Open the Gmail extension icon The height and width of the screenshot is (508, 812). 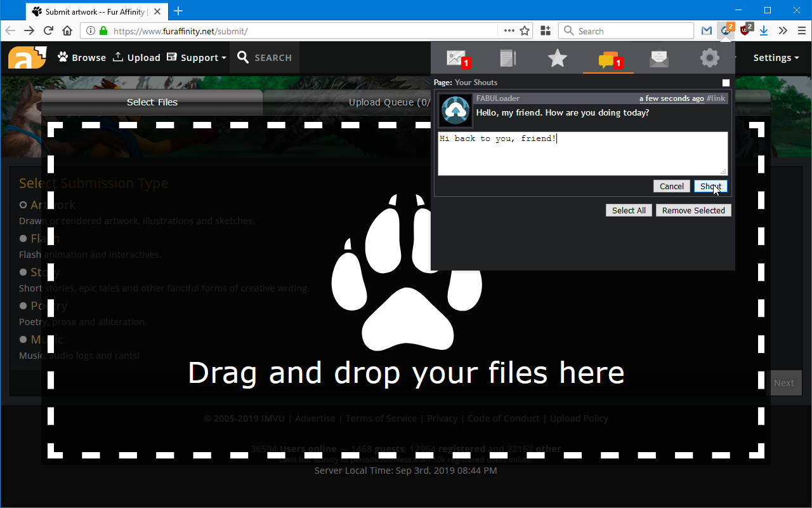707,30
